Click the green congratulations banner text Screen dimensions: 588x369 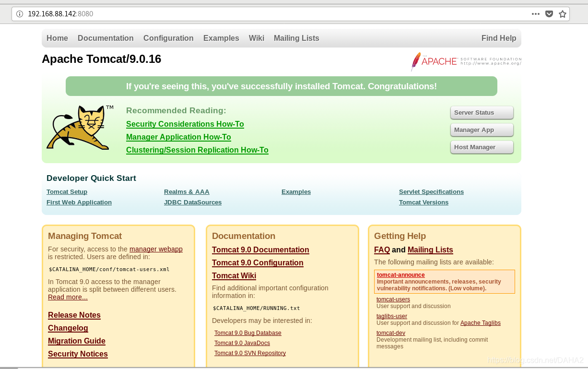coord(282,86)
